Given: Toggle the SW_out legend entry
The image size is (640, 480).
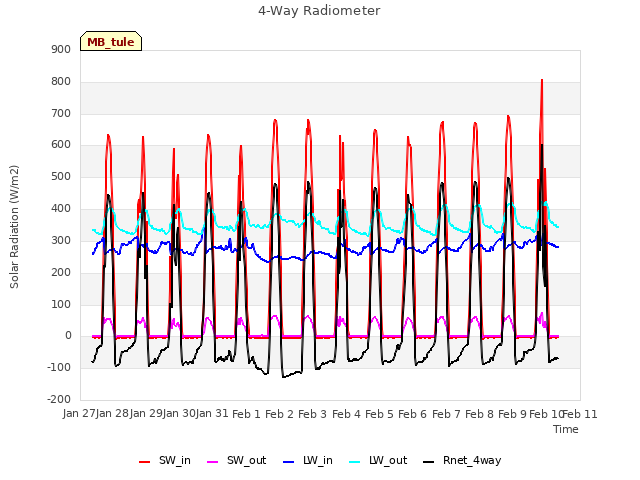Looking at the screenshot, I should (x=237, y=460).
